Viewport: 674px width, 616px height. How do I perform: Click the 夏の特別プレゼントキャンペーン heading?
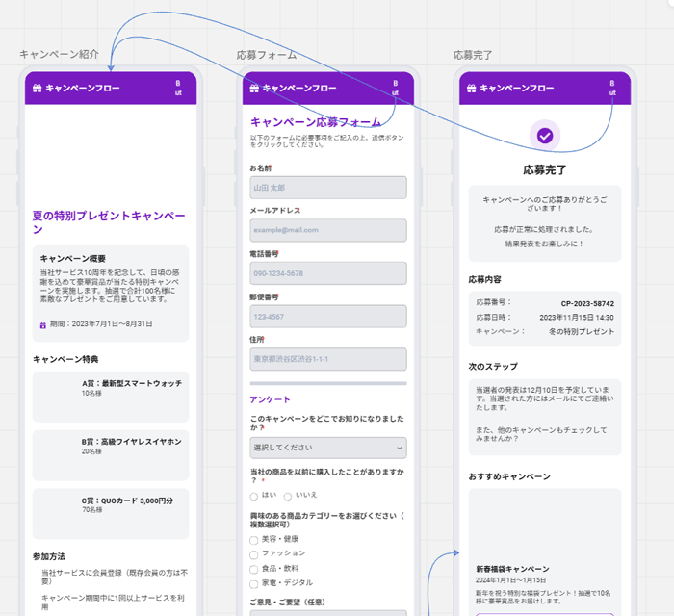tap(109, 222)
